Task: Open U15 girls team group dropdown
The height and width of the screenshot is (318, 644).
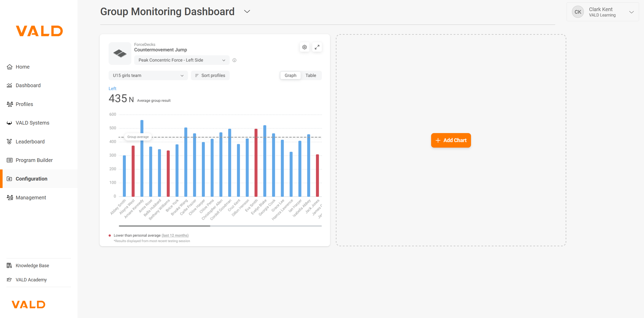Action: click(148, 75)
